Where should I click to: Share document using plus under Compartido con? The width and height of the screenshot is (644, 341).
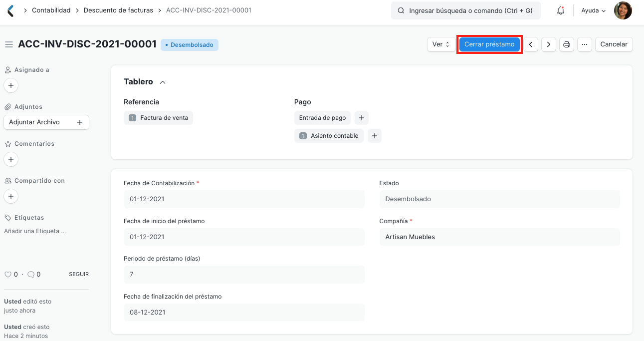click(11, 196)
